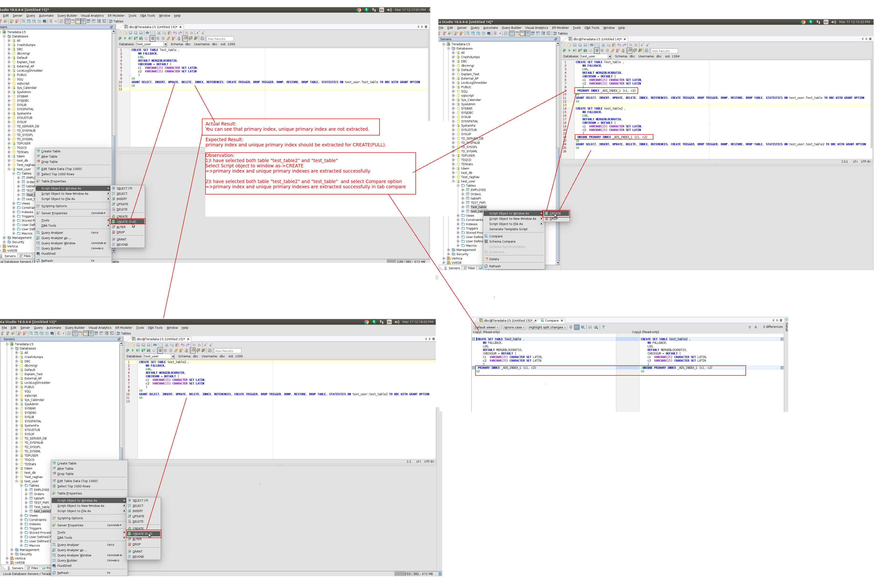This screenshot has width=881, height=588.
Task: Click the save icon in the Compare toolbar
Action: click(x=590, y=327)
